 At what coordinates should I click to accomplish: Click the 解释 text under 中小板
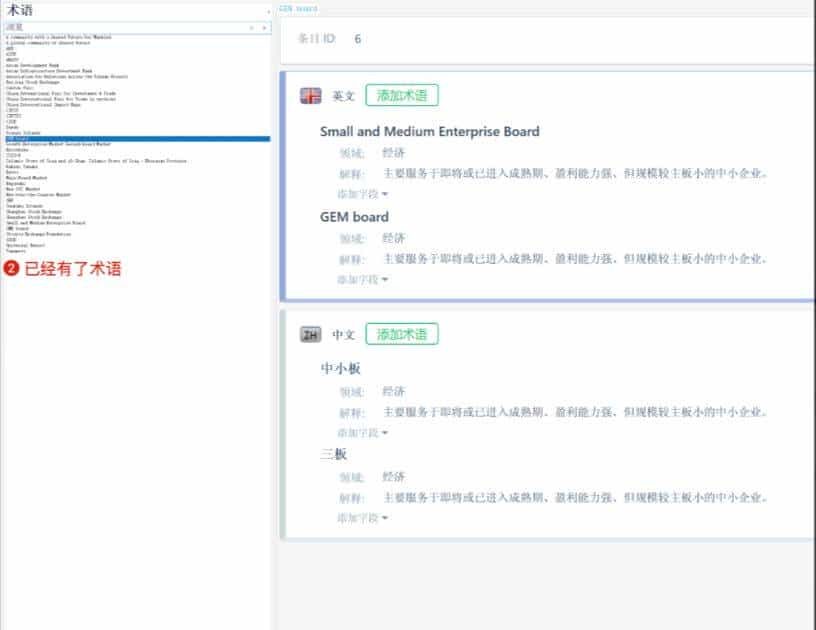(576, 412)
